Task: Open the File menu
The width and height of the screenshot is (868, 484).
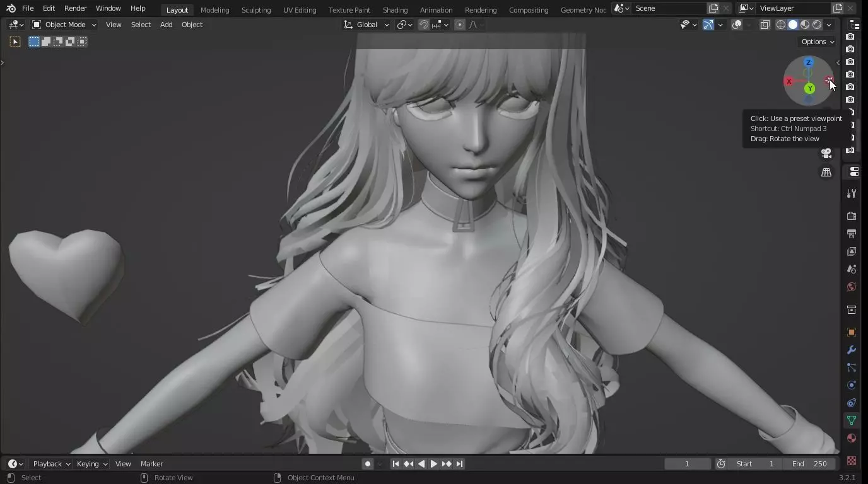Action: (x=28, y=8)
